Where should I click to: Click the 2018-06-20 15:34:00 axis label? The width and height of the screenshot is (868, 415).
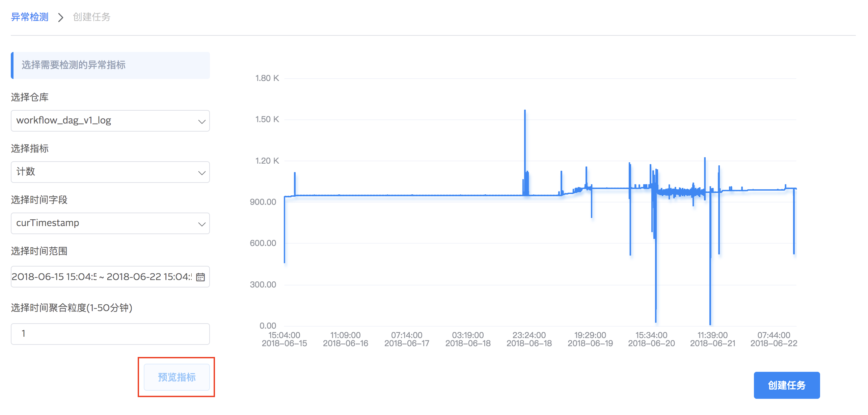pos(651,339)
